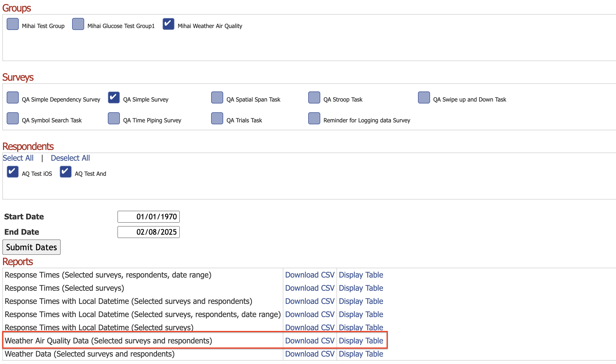The height and width of the screenshot is (364, 616).
Task: Enable QA Swipe up and Down Task
Action: point(424,98)
